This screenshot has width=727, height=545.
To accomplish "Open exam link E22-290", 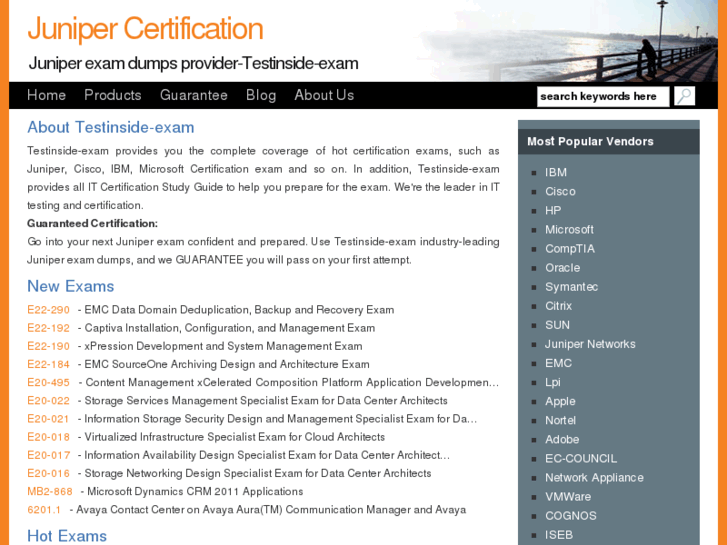I will tap(48, 310).
